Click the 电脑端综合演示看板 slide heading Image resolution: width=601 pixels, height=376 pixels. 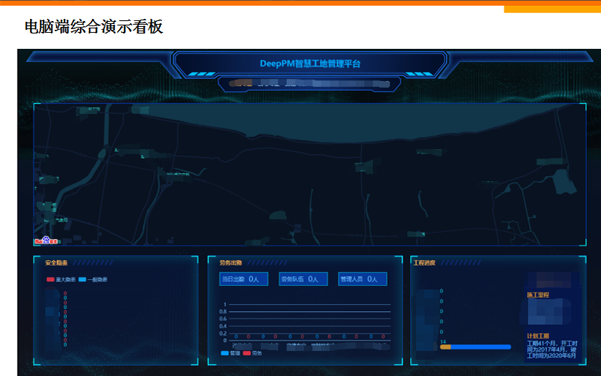click(94, 27)
